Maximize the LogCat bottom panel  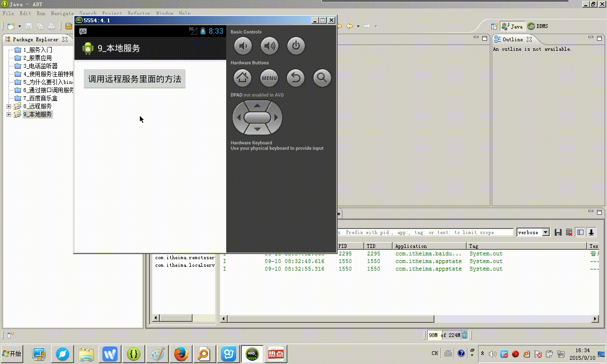pyautogui.click(x=599, y=212)
